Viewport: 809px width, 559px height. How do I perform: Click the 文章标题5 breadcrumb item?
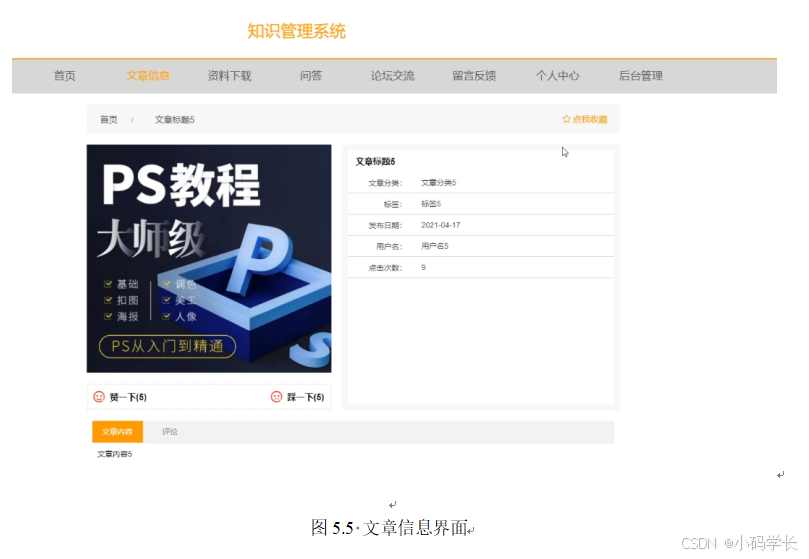tap(175, 120)
